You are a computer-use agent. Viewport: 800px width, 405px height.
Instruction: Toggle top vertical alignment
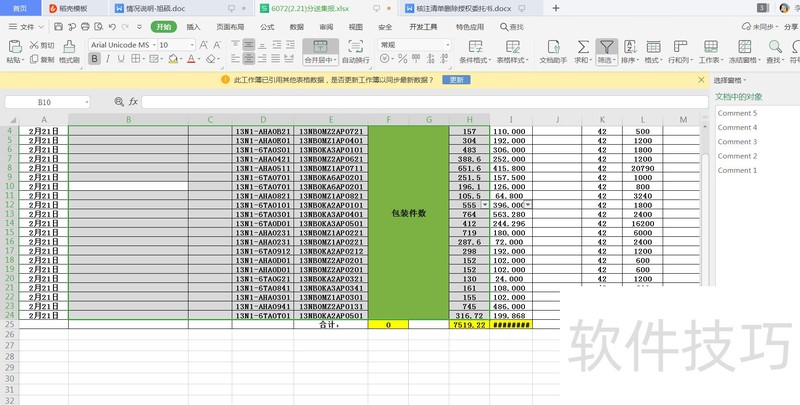click(235, 45)
